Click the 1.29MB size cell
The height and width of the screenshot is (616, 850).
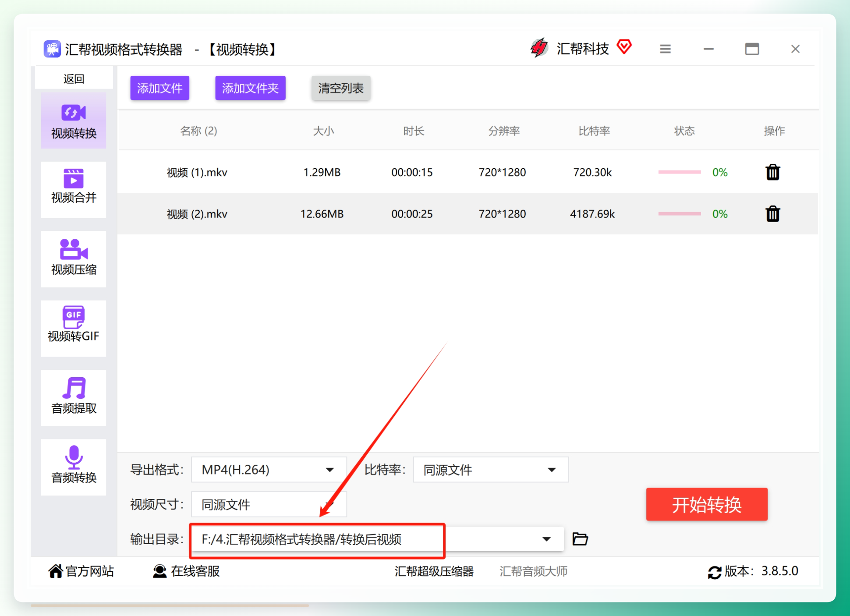(322, 172)
